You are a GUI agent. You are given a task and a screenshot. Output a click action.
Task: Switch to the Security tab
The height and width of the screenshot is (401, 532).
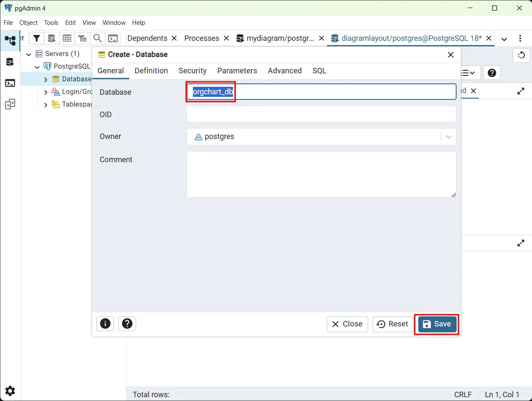(192, 71)
